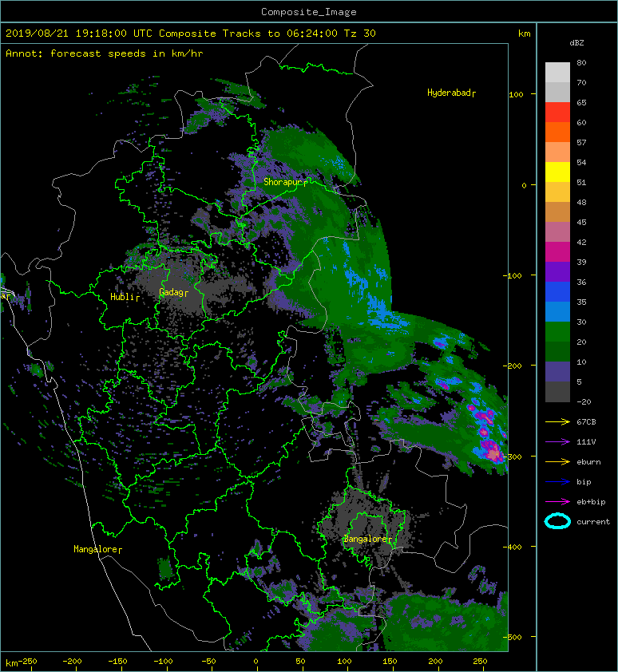Click the Bangalore city label
Screen dimensions: 618x672
click(366, 539)
